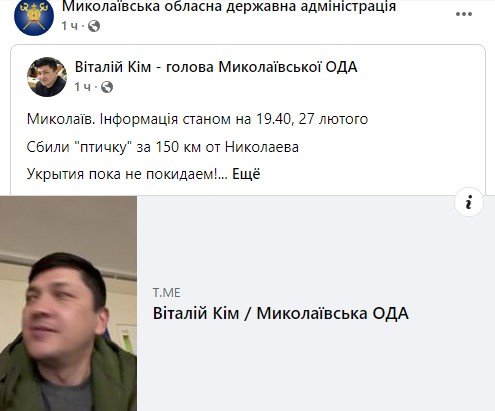The width and height of the screenshot is (495, 411).
Task: Click the info icon on link preview
Action: click(469, 202)
